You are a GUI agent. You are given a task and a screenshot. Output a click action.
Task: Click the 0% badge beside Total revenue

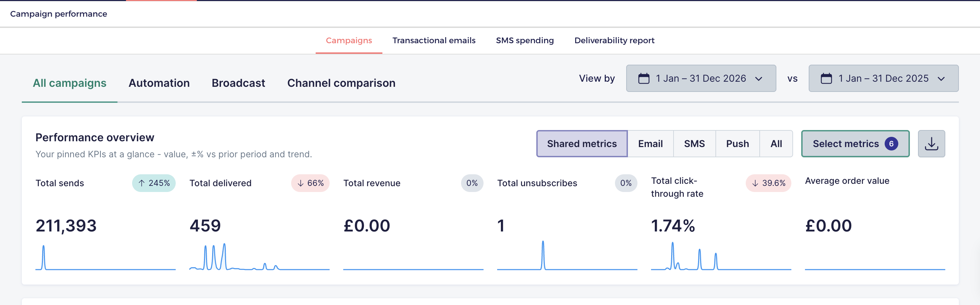click(x=472, y=183)
